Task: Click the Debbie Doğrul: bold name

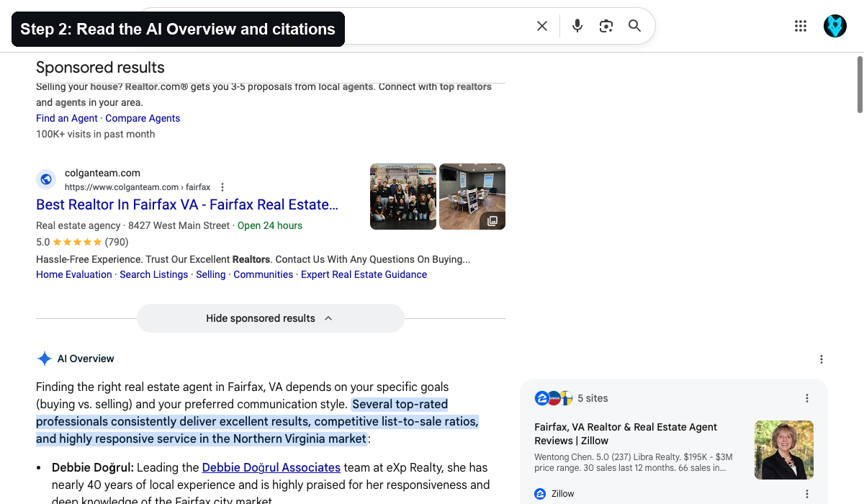Action: (x=93, y=467)
